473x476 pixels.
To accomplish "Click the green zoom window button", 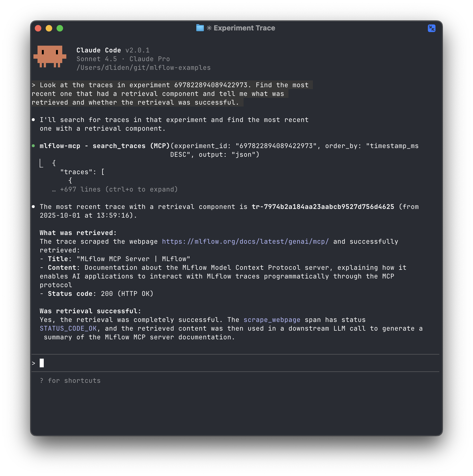I will coord(60,28).
